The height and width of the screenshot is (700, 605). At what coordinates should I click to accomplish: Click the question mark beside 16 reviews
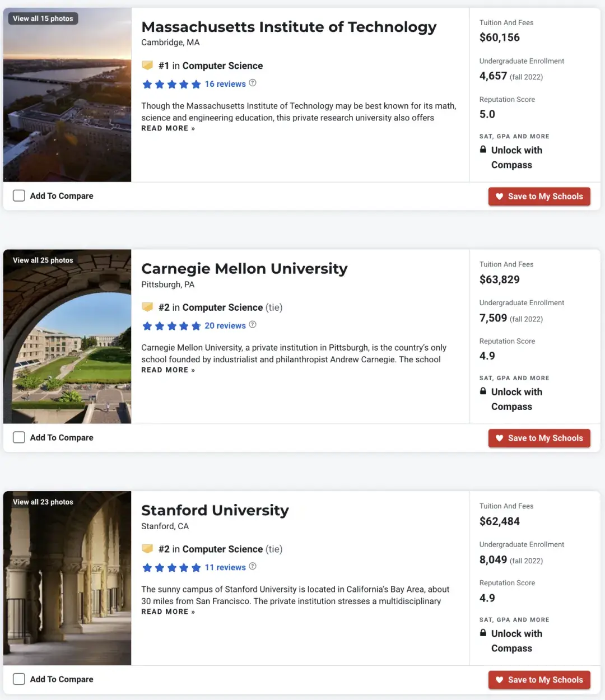click(x=252, y=82)
